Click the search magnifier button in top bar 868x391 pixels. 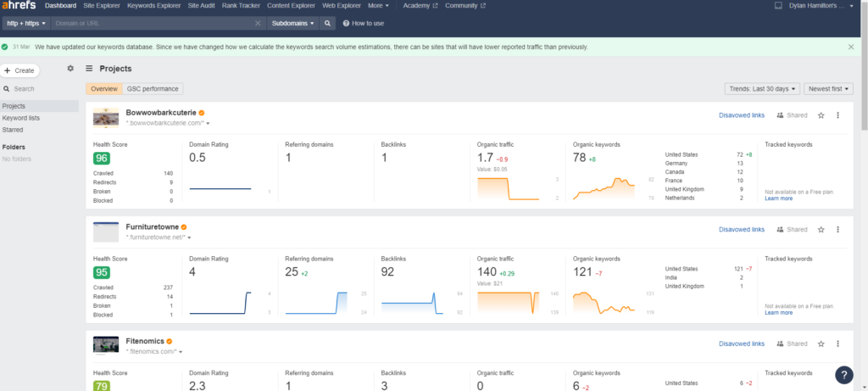pos(327,23)
